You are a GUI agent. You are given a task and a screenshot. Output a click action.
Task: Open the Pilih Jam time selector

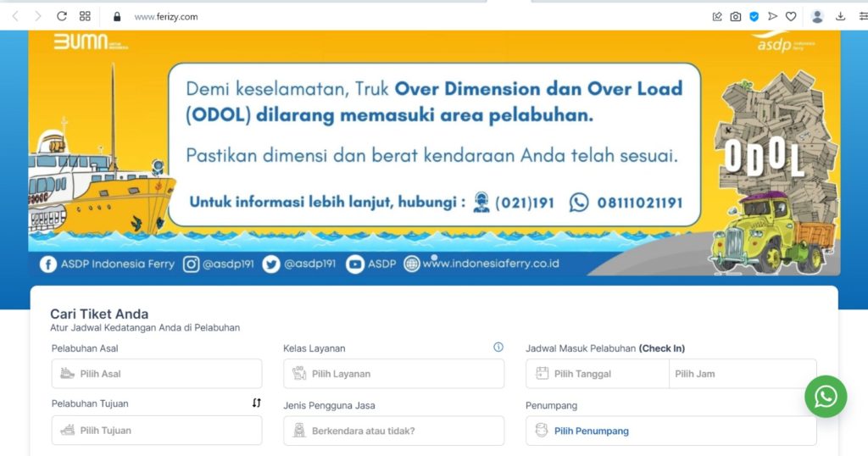(x=743, y=374)
